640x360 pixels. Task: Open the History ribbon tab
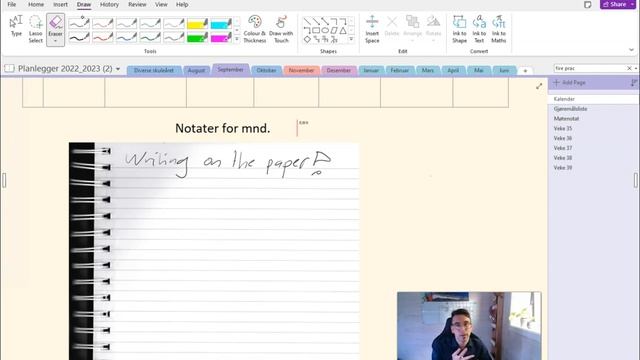pos(109,4)
